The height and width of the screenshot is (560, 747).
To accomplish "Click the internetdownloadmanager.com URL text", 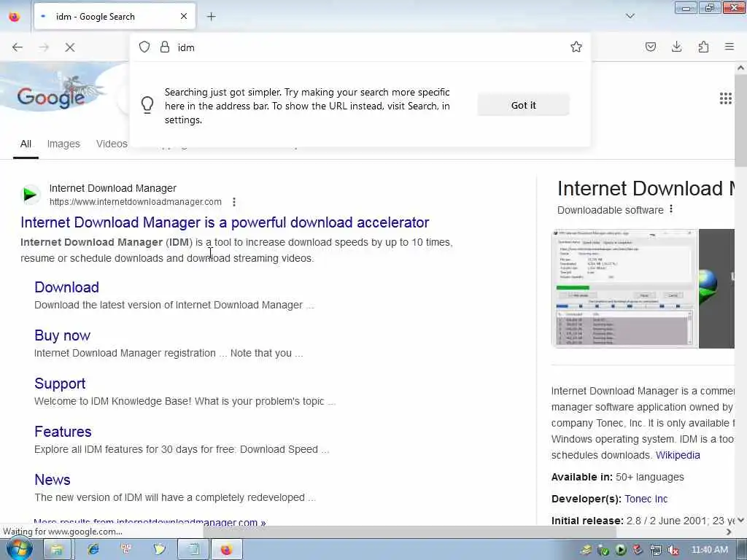I will 135,202.
